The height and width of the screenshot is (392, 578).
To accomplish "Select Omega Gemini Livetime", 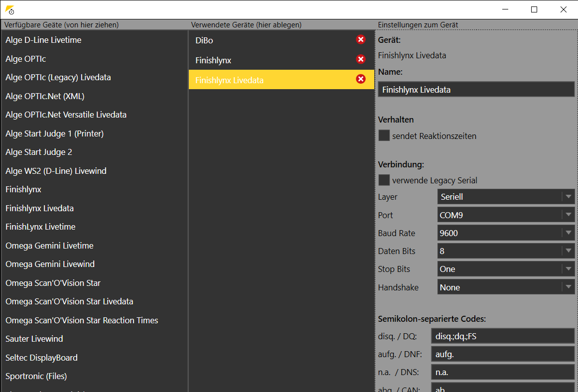I will pos(94,246).
